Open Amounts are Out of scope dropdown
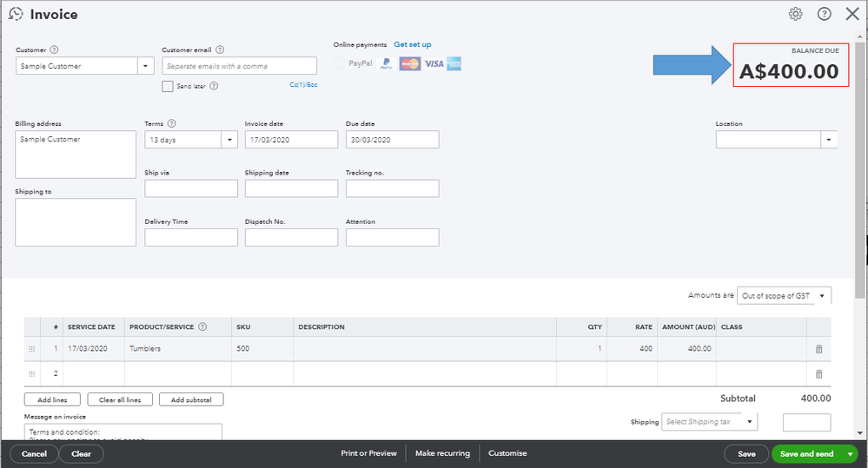The image size is (868, 468). [784, 296]
